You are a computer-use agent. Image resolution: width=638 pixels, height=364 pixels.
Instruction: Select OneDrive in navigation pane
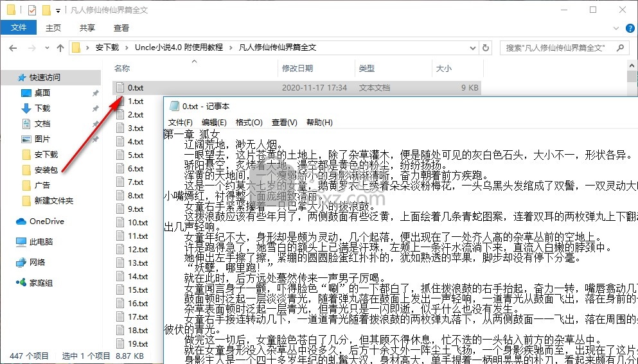tap(46, 221)
